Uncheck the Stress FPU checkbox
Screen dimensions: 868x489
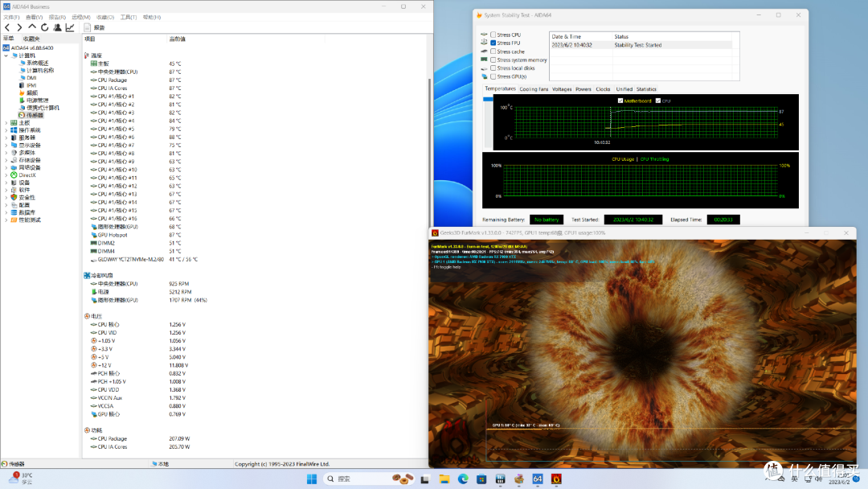[493, 43]
